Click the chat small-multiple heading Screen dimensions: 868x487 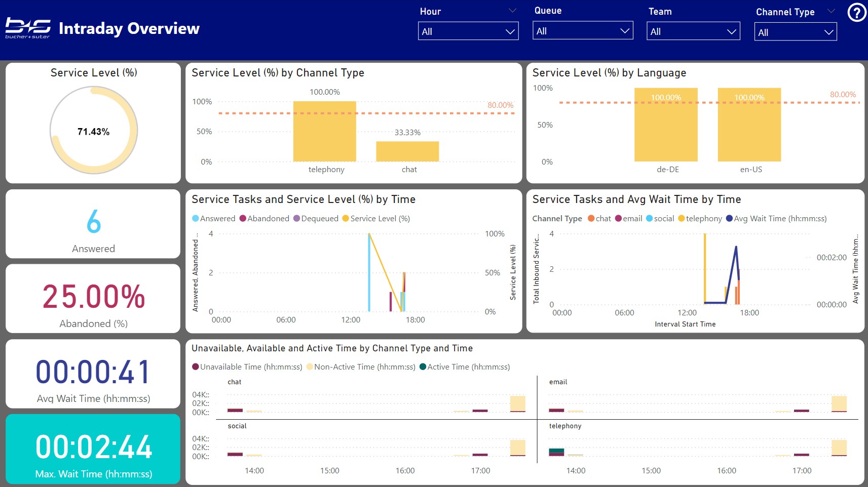(x=235, y=382)
